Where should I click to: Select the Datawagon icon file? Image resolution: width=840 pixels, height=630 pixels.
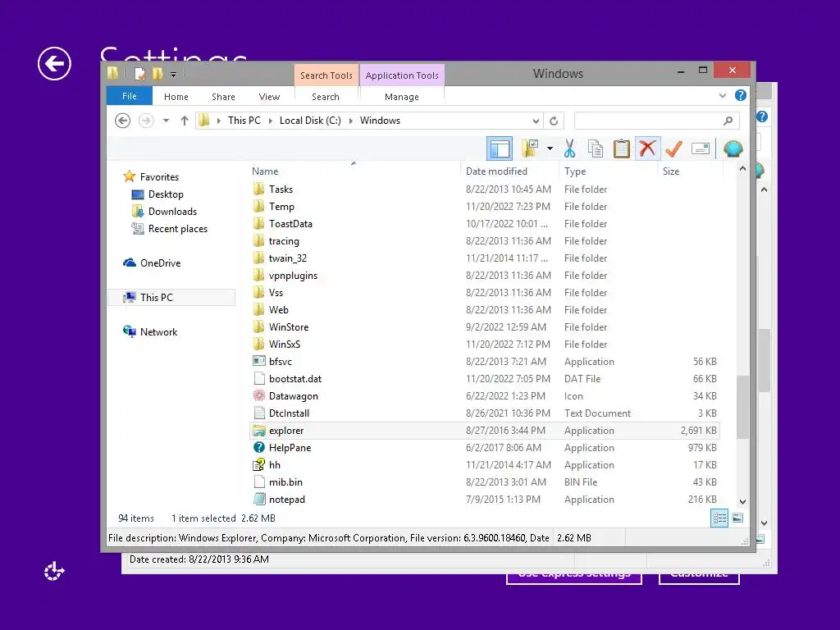pyautogui.click(x=259, y=396)
